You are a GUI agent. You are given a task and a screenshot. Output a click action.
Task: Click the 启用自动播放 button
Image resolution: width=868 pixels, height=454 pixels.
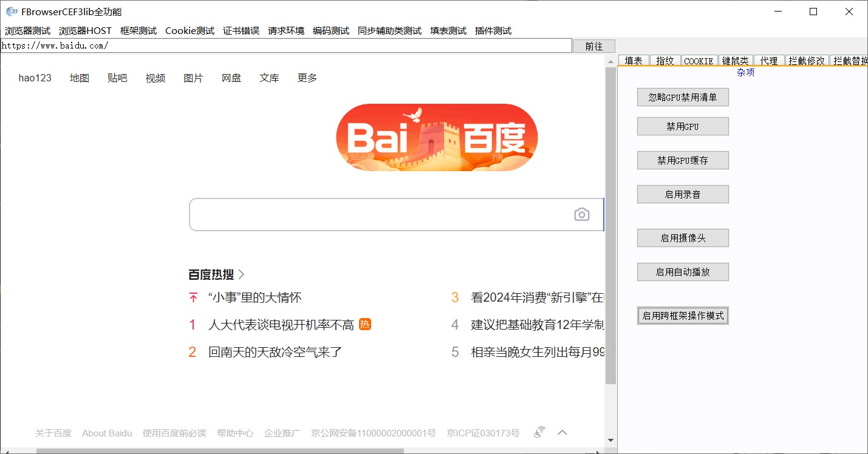point(683,272)
